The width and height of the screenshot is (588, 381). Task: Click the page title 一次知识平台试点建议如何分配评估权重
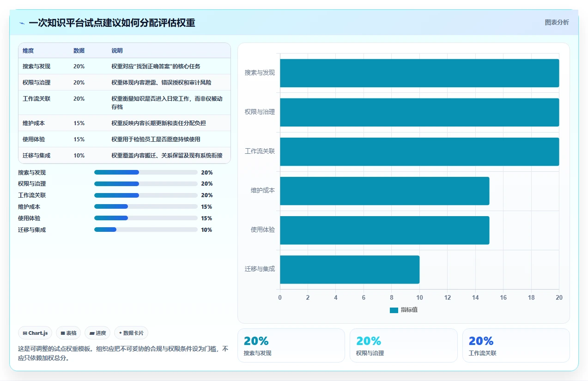[112, 23]
